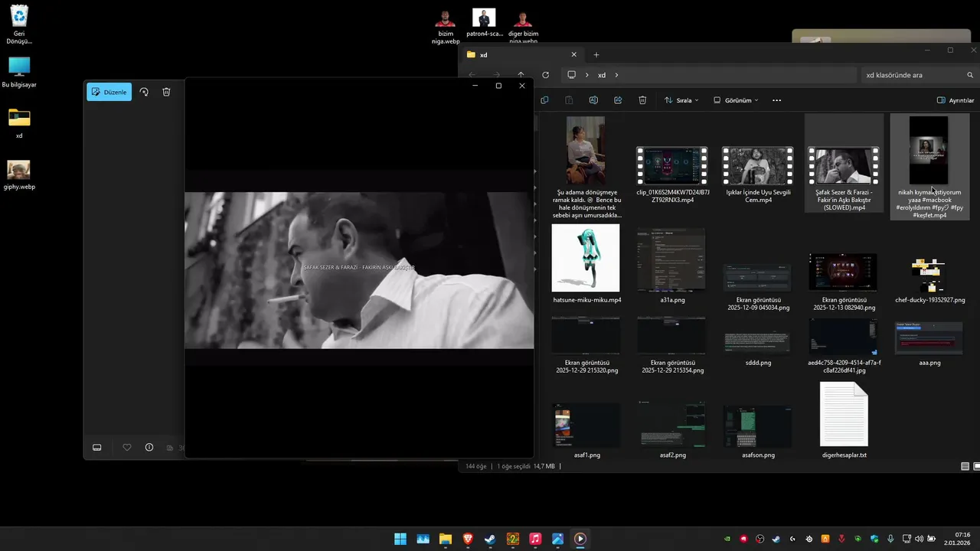The image size is (980, 551).
Task: Open the Görünüm view dropdown
Action: point(736,100)
